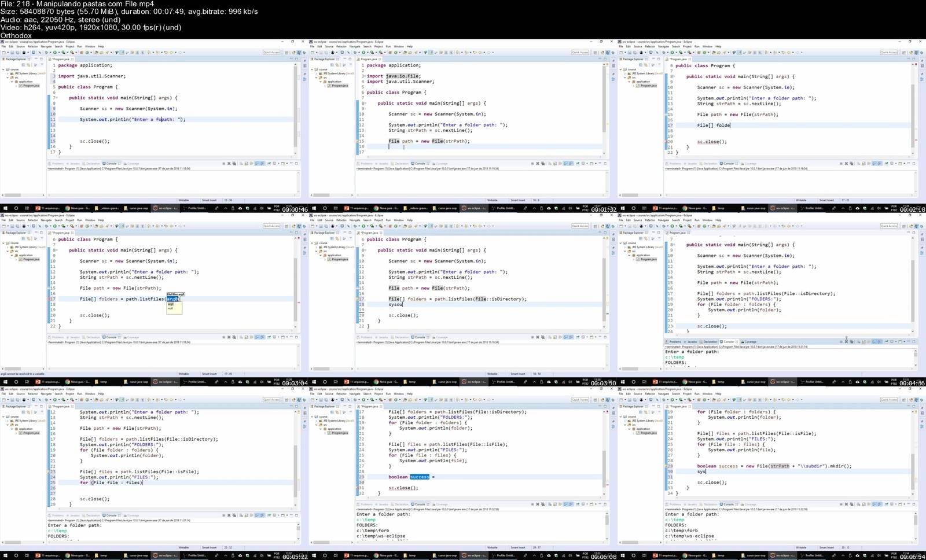Click the "Orthodox" text in the header
The image size is (926, 560).
16,35
